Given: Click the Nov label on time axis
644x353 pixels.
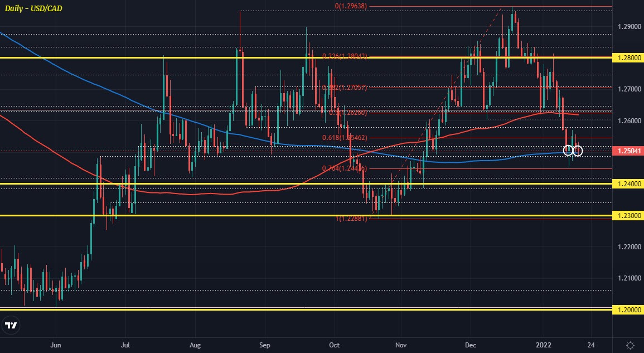Looking at the screenshot, I should (401, 345).
